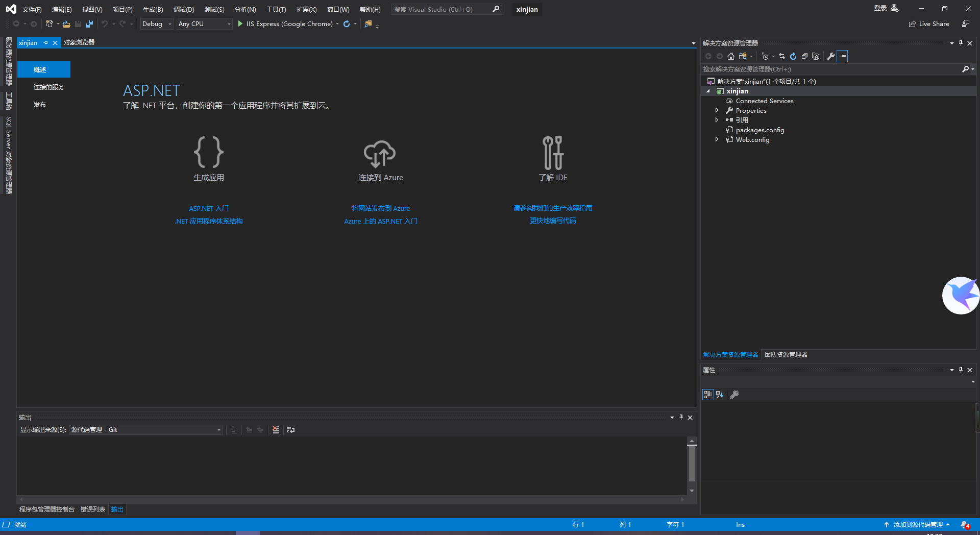The height and width of the screenshot is (535, 980).
Task: Click the floating blue bird assistant icon
Action: [x=961, y=296]
